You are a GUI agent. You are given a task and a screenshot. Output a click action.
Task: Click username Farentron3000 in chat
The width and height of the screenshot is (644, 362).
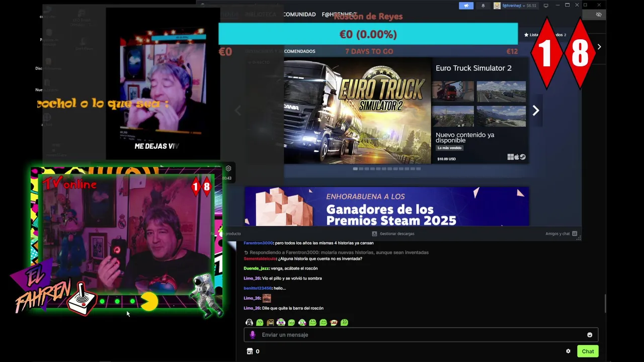pos(258,243)
